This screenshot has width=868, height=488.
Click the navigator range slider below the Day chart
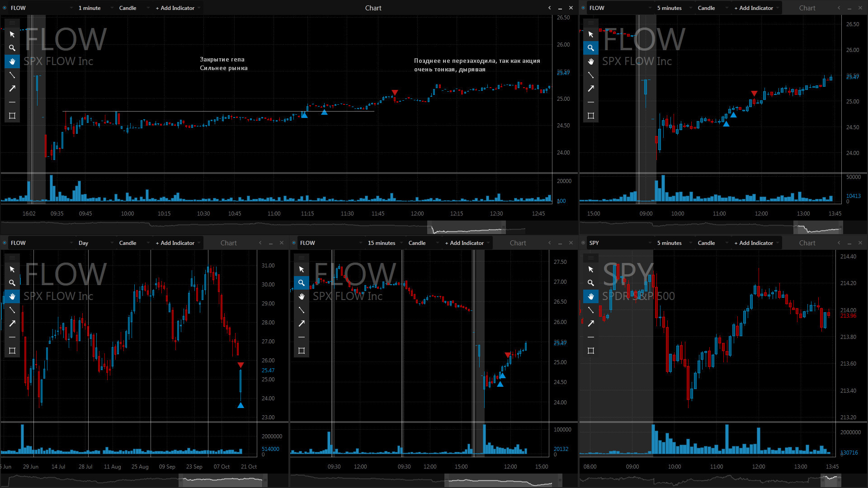(x=223, y=480)
